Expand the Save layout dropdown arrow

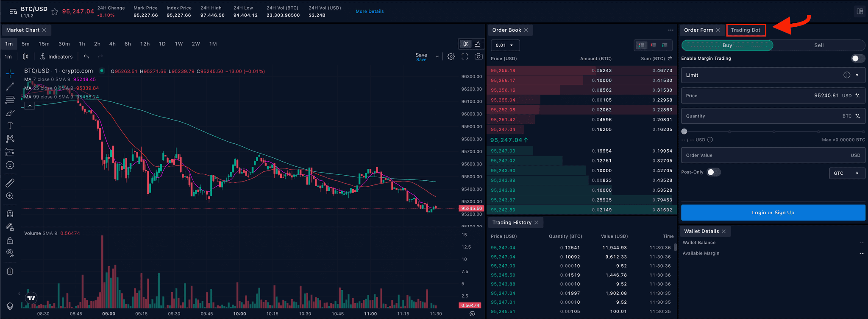(437, 56)
